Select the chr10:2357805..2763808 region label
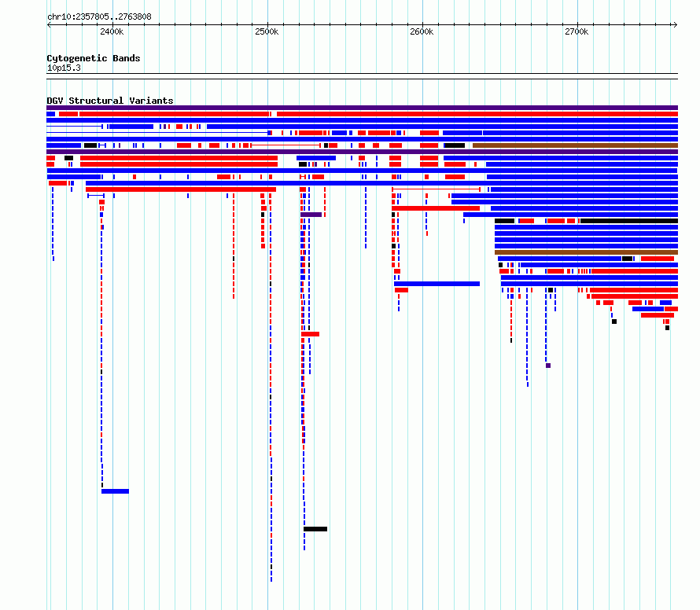Image resolution: width=700 pixels, height=610 pixels. [99, 17]
